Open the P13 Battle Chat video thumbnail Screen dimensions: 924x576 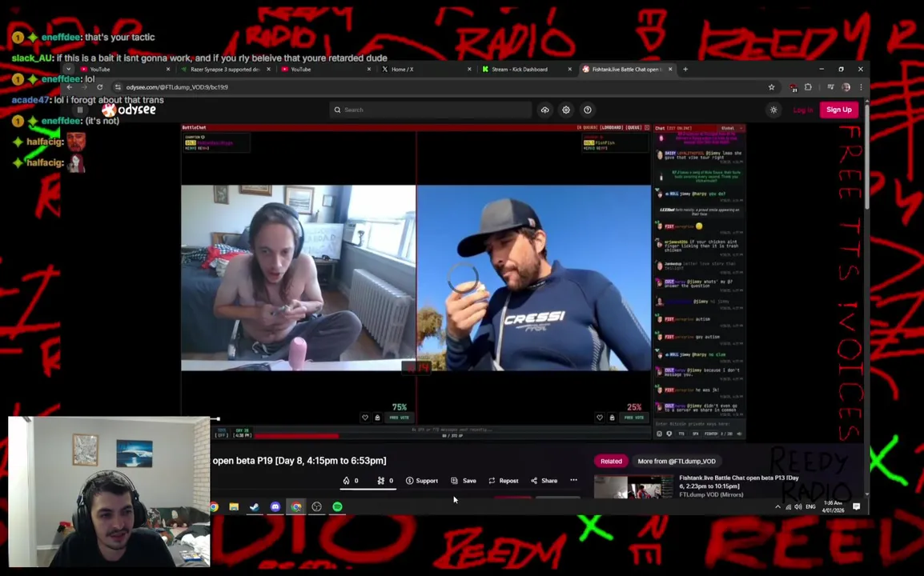point(633,487)
